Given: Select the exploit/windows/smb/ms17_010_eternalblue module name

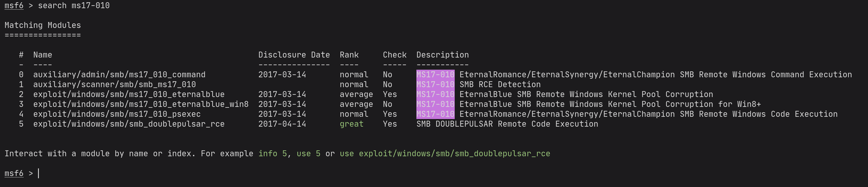Looking at the screenshot, I should point(129,94).
